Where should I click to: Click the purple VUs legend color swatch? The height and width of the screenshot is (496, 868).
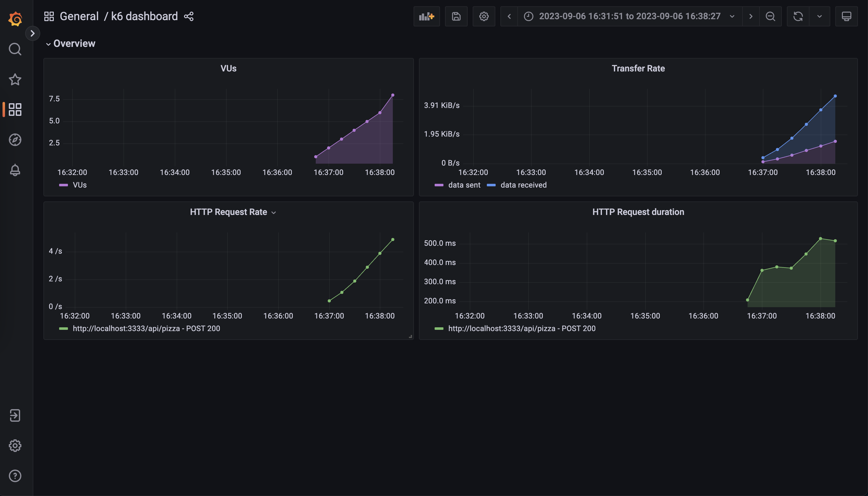pyautogui.click(x=63, y=185)
